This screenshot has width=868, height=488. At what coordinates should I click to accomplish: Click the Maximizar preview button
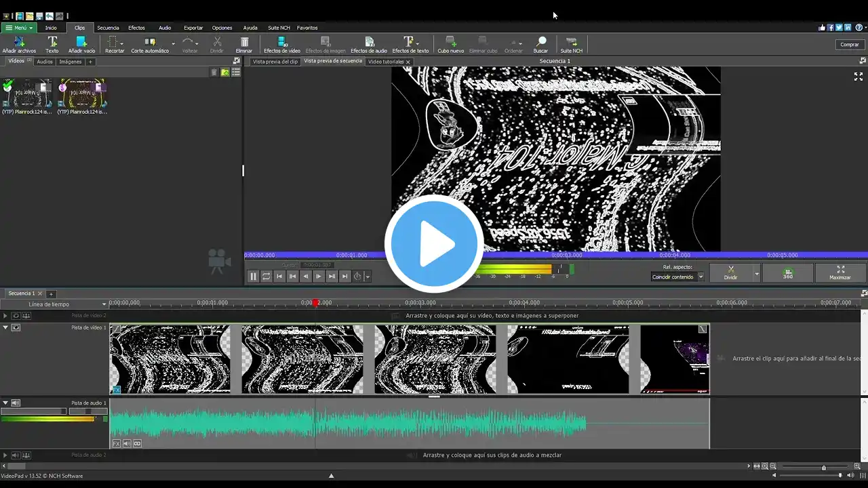click(x=840, y=272)
